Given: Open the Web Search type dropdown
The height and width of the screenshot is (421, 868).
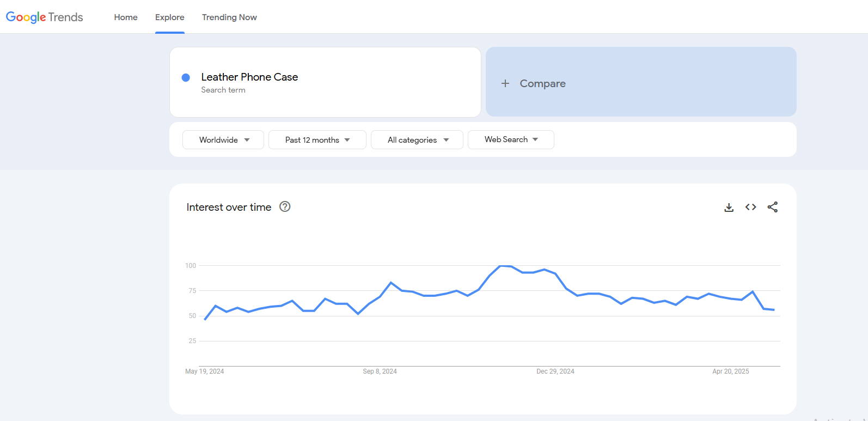Looking at the screenshot, I should tap(511, 139).
